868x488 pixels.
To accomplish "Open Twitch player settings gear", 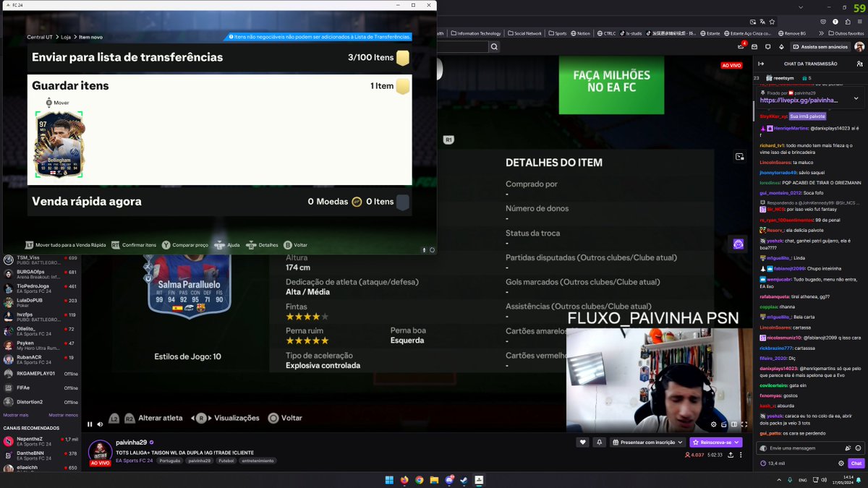I will (x=714, y=424).
